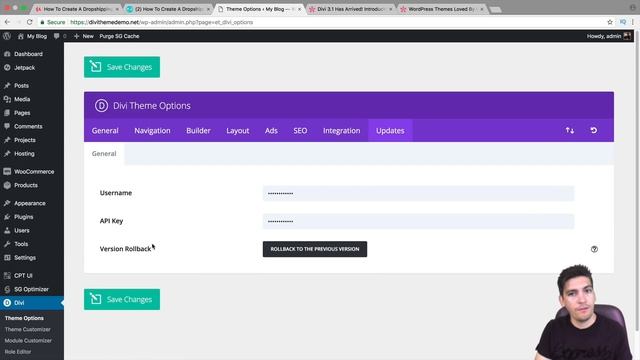The height and width of the screenshot is (360, 640).
Task: Click the WordPress logo icon in admin bar
Action: 7,36
